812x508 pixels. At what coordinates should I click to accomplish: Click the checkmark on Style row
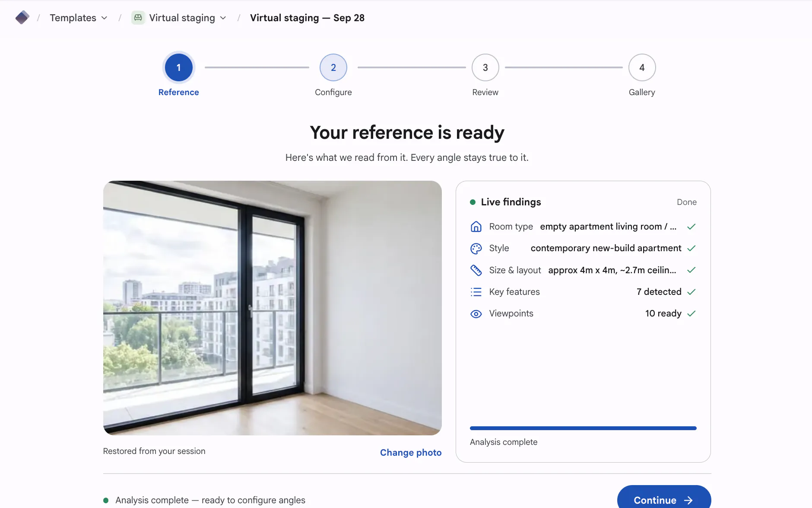(x=691, y=248)
